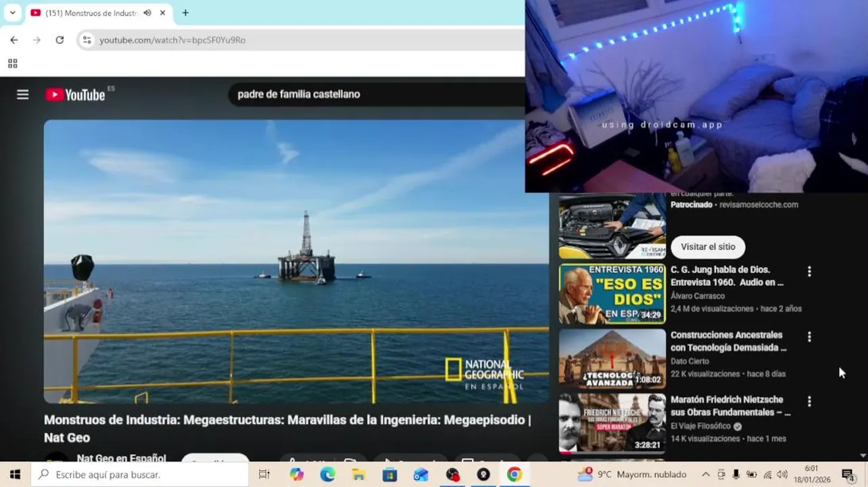Mute the tab via speaker icon
This screenshot has height=487, width=868.
(147, 13)
